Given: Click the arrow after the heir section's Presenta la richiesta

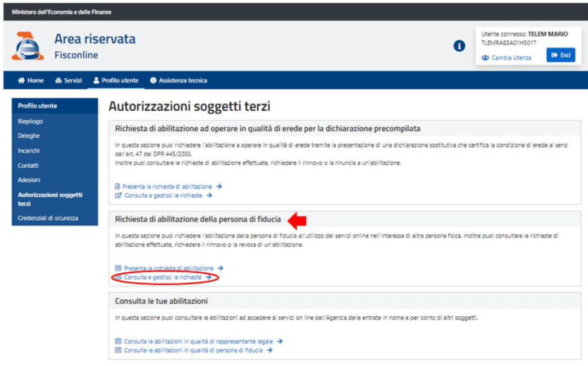Looking at the screenshot, I should (219, 186).
